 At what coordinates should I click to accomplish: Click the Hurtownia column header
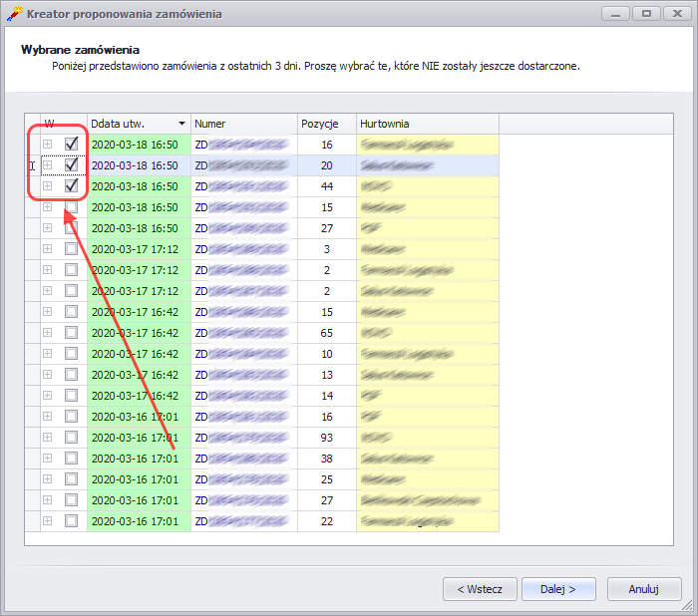pos(427,124)
